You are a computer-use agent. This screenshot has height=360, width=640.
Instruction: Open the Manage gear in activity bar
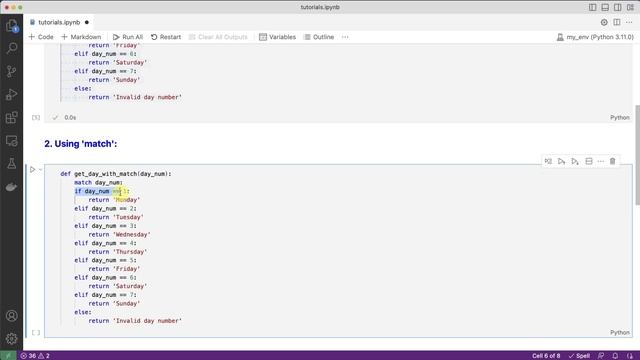11,338
